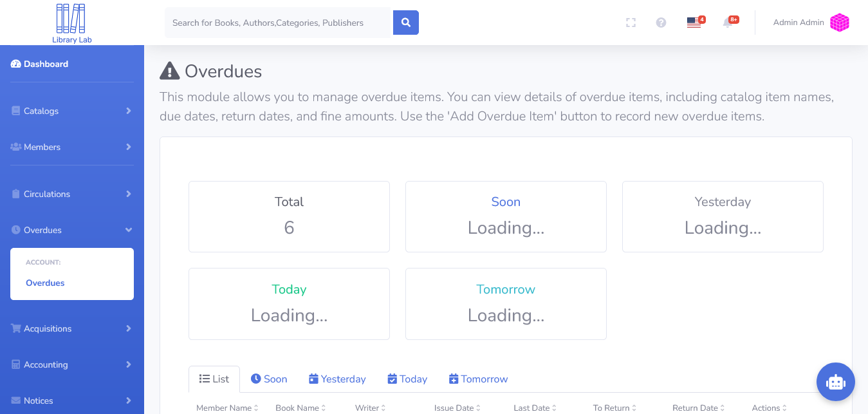Open the fullscreen toggle icon
This screenshot has width=868, height=414.
click(x=631, y=23)
